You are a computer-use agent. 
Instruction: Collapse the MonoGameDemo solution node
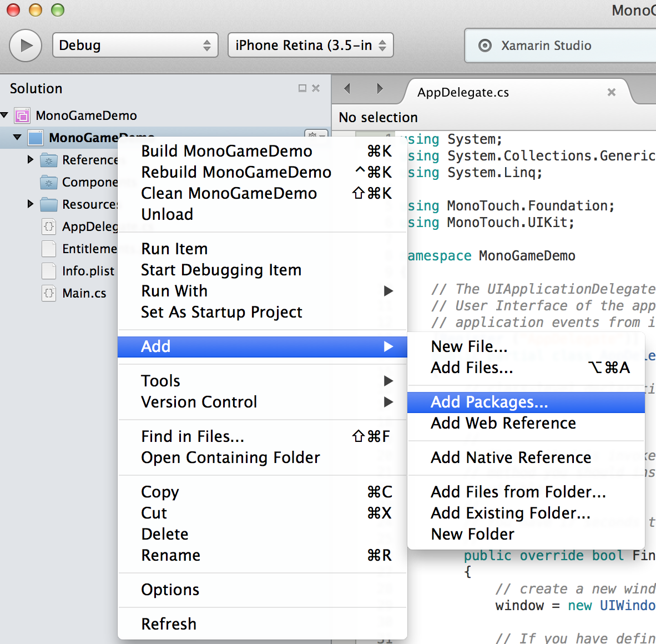4,115
